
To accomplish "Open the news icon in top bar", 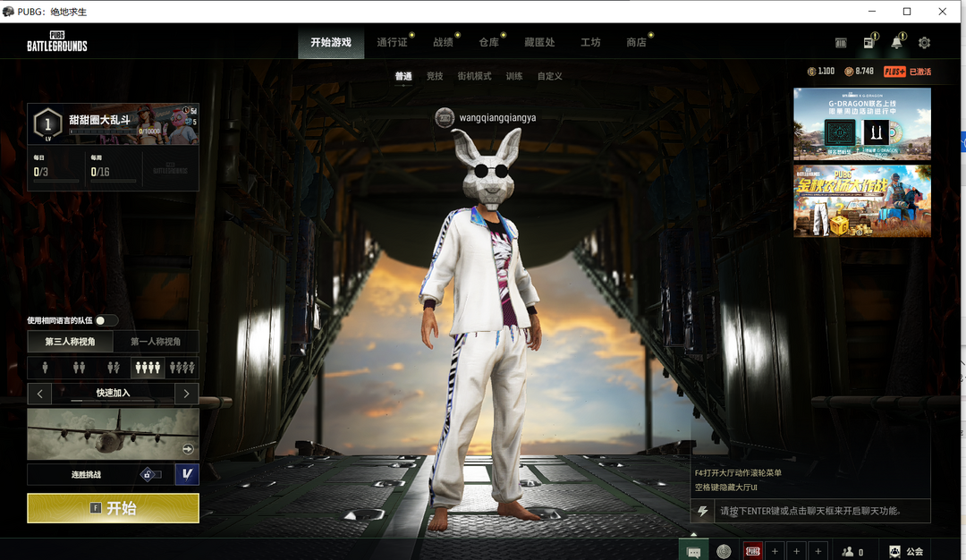I will (x=869, y=43).
